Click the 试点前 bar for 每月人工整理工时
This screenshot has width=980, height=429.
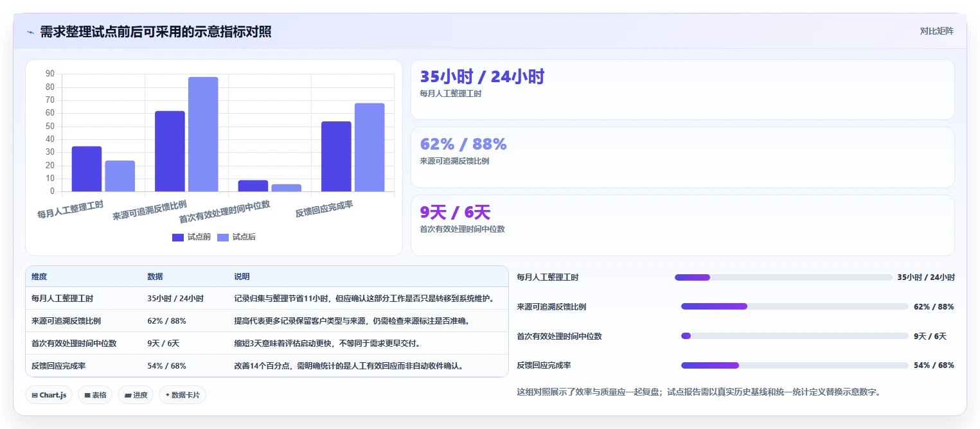pyautogui.click(x=87, y=169)
